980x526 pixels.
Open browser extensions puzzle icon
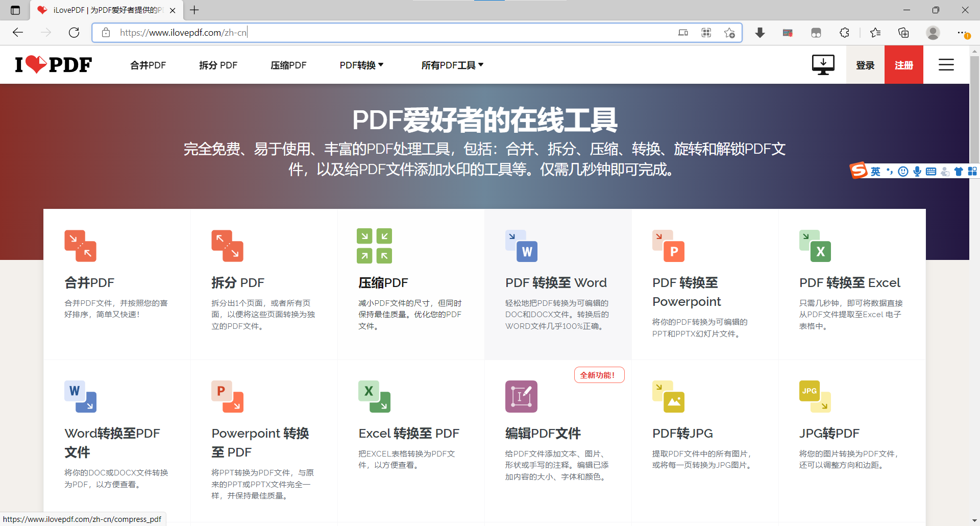844,33
